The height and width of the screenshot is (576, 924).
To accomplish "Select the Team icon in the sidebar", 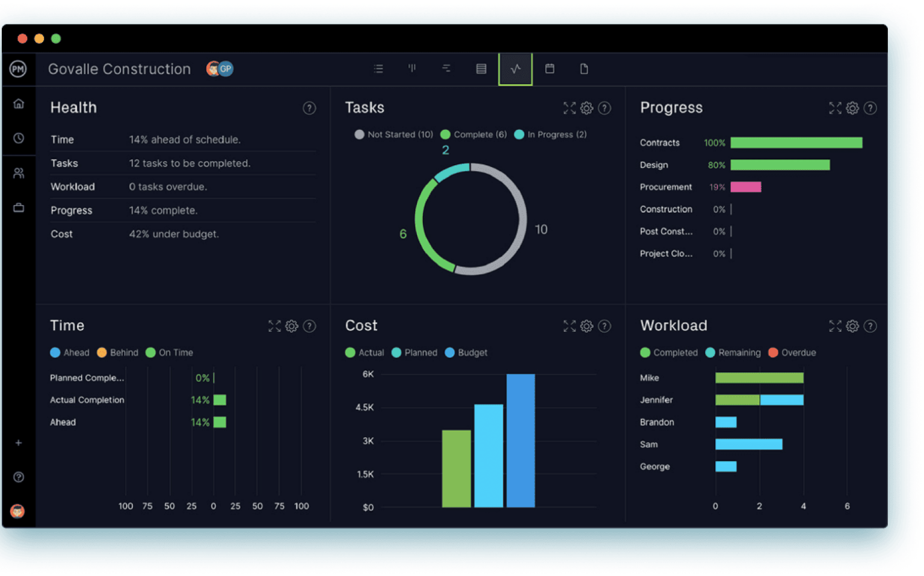I will click(19, 173).
